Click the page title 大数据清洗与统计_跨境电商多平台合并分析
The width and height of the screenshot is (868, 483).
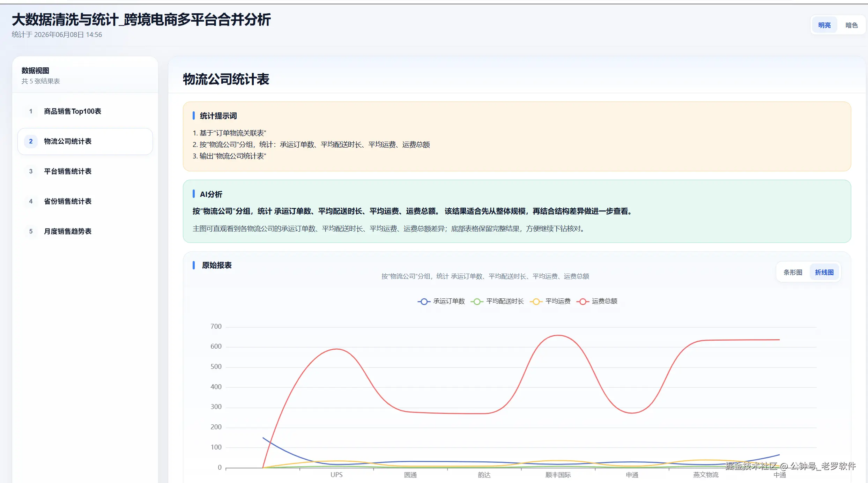[141, 20]
